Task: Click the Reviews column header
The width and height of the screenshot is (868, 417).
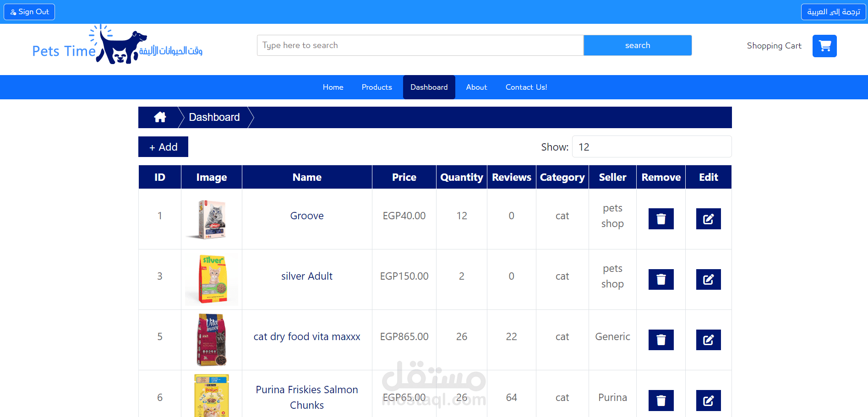Action: point(512,177)
